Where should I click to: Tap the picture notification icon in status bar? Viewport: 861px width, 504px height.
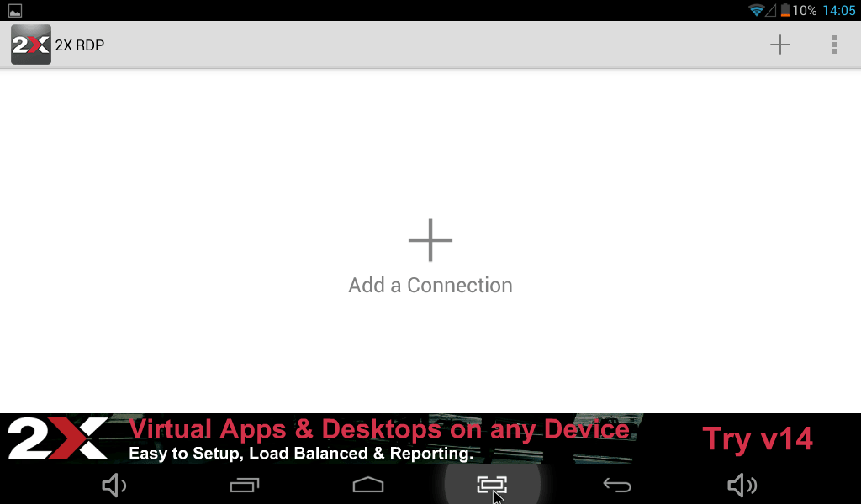coord(15,11)
